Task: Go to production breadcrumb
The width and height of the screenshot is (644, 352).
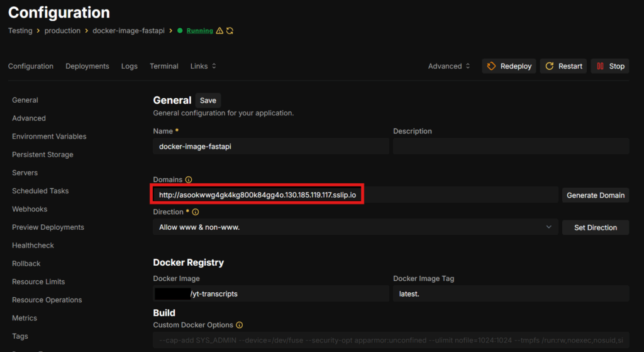Action: click(x=62, y=31)
